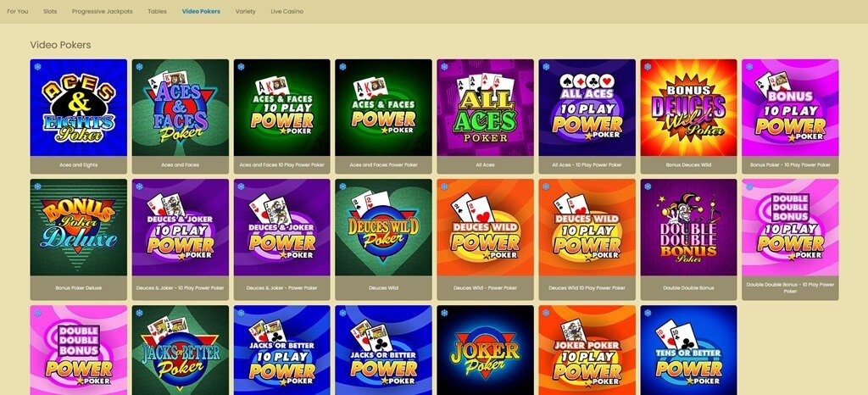Launch Bonus Deuces Wild game thumbnail
The image size is (868, 395).
pyautogui.click(x=688, y=108)
